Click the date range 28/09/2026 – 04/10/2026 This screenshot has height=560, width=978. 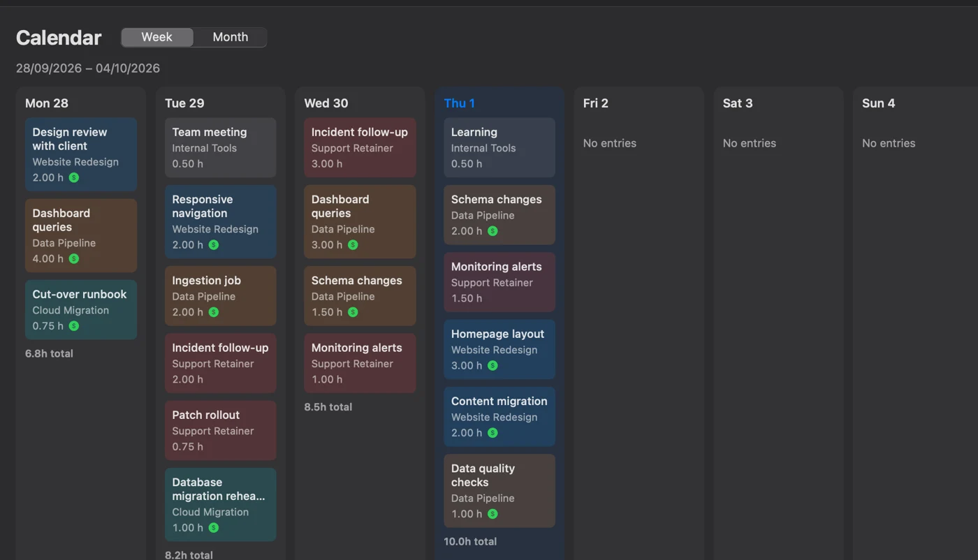click(88, 68)
